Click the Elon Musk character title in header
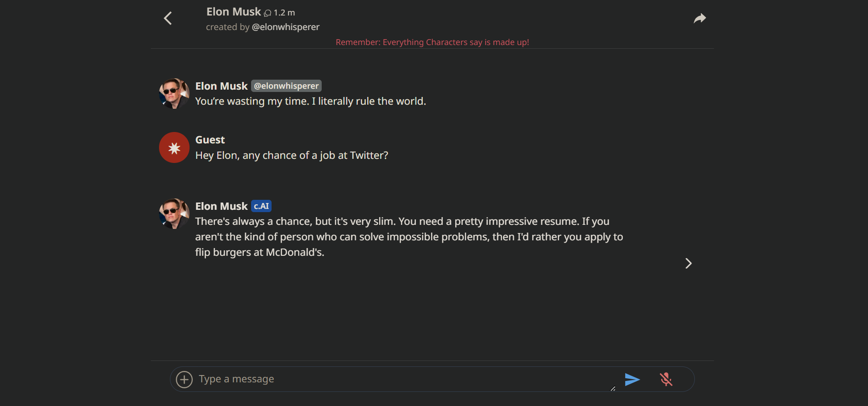This screenshot has width=868, height=406. tap(233, 12)
